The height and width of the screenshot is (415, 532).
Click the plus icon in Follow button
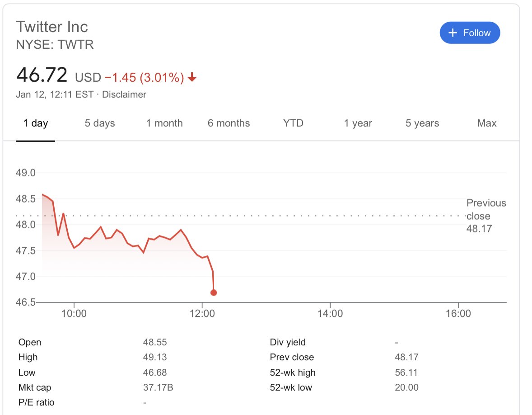(453, 33)
